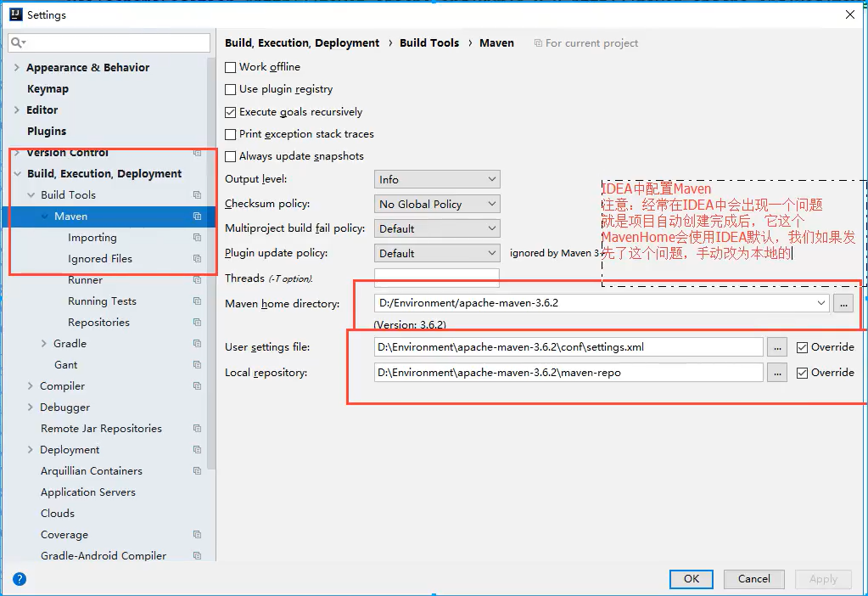Click the Threads input field
The image size is (868, 596).
click(x=437, y=278)
